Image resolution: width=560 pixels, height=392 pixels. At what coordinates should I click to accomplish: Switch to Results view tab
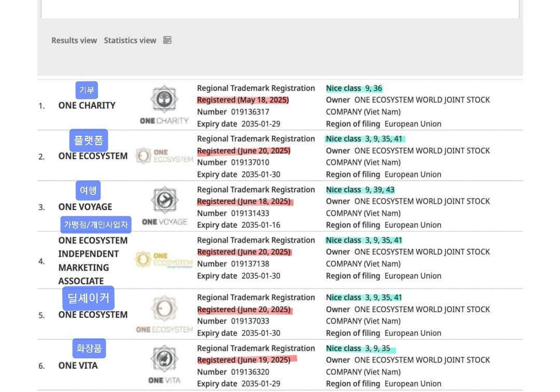(x=74, y=40)
